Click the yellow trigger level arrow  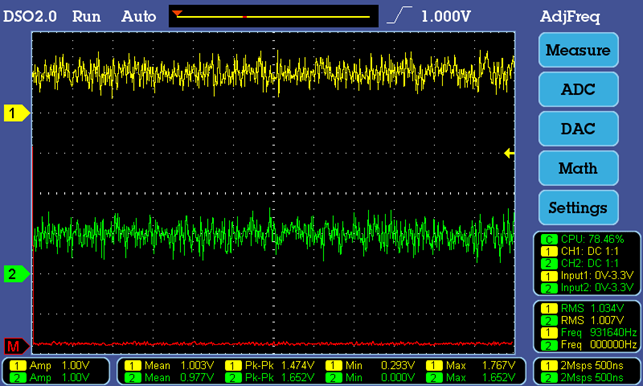(x=509, y=153)
